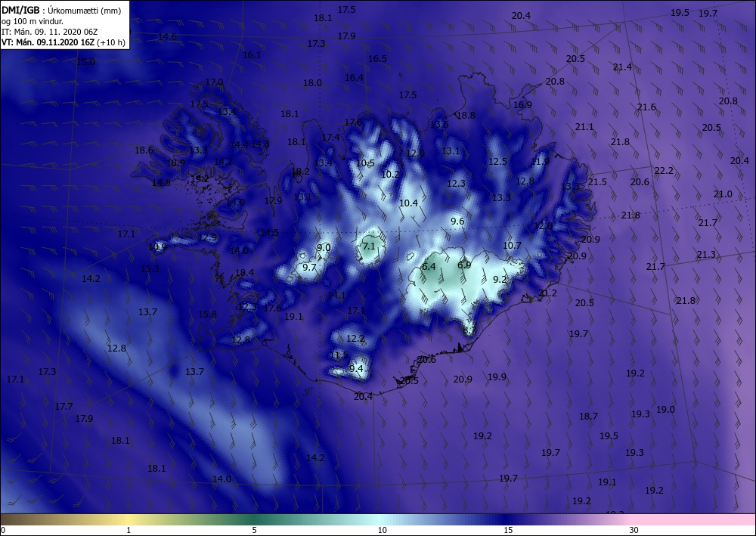Click the value 12.2 on the map
The height and width of the screenshot is (536, 756).
click(x=355, y=339)
